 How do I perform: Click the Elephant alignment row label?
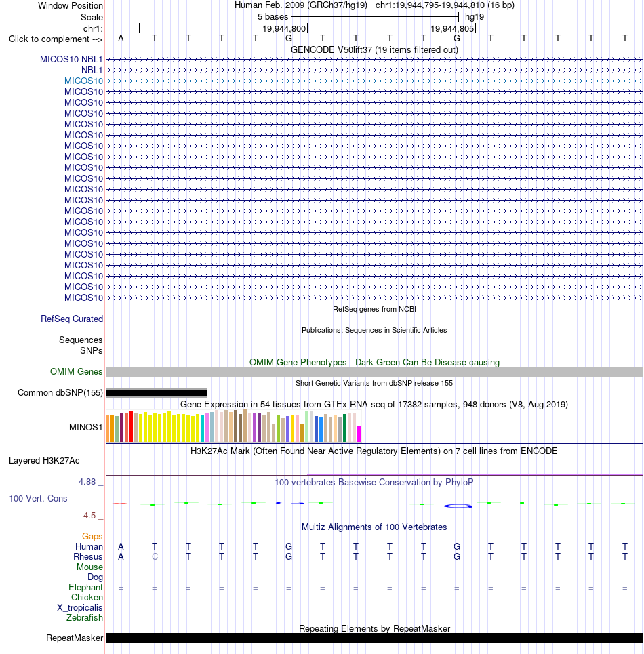[x=85, y=588]
